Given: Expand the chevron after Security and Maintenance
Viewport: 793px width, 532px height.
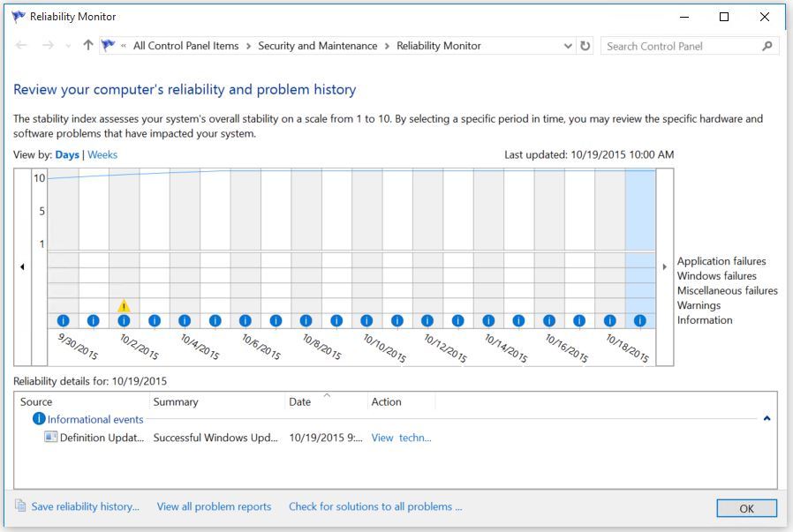Looking at the screenshot, I should [387, 46].
